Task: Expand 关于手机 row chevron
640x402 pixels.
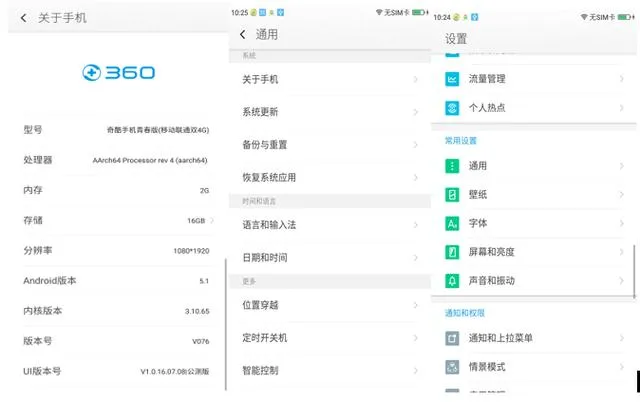Action: (416, 80)
